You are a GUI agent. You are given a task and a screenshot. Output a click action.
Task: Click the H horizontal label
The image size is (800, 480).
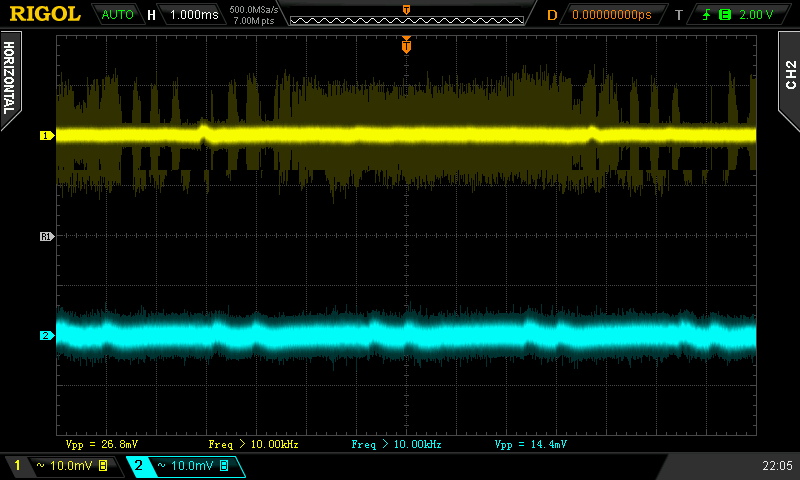coord(151,15)
